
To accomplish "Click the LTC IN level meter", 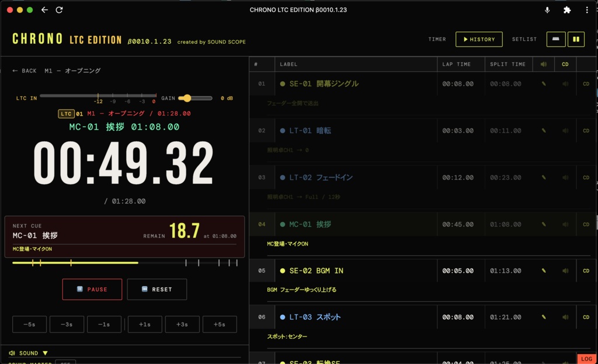I will click(98, 96).
